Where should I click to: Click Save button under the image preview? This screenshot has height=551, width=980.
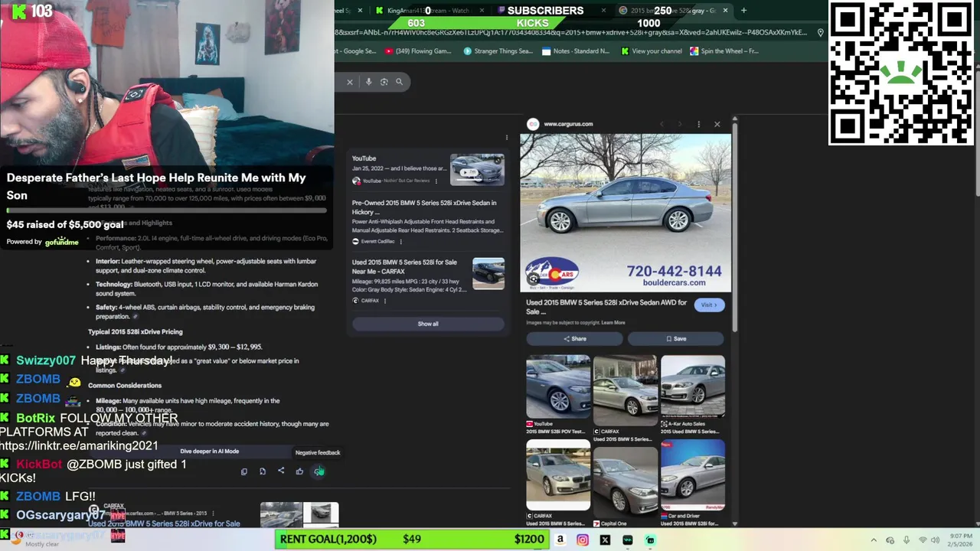(675, 339)
